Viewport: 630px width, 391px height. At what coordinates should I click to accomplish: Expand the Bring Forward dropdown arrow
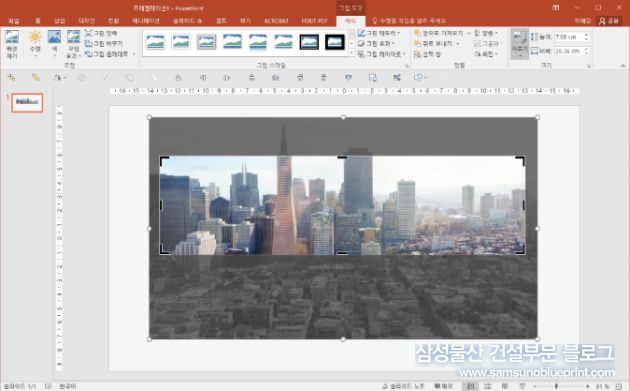tap(468, 33)
